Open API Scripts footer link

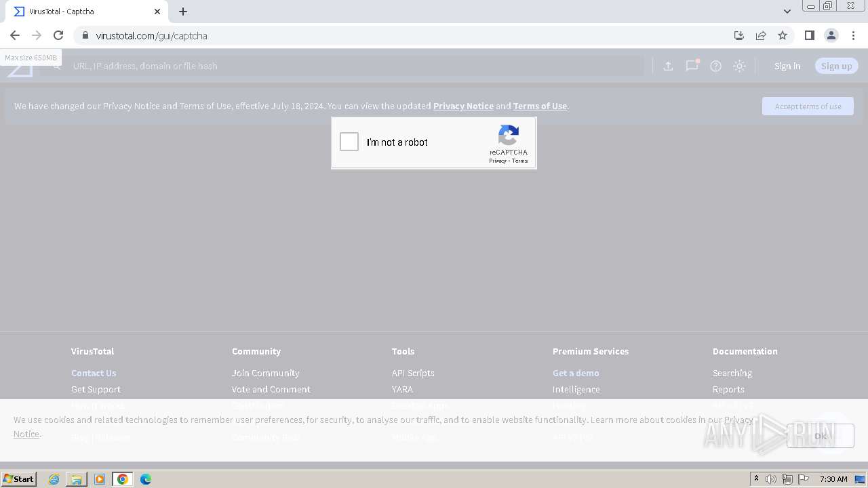coord(413,373)
